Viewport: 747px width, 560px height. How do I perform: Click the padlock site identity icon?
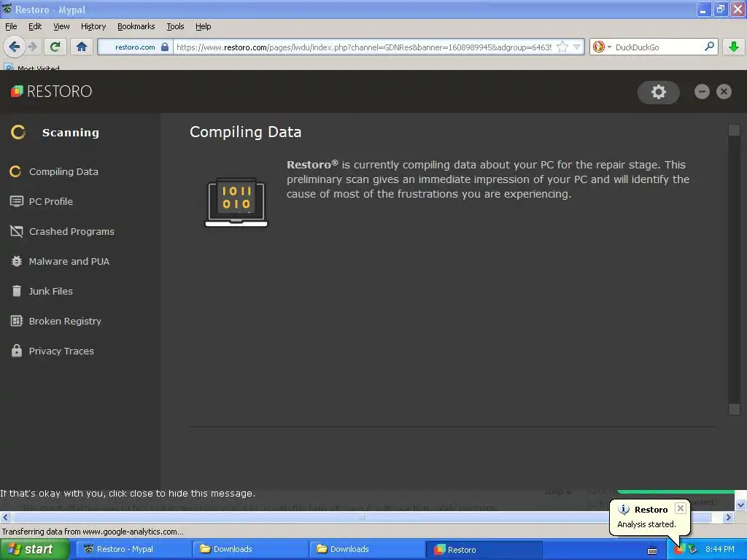pos(164,47)
